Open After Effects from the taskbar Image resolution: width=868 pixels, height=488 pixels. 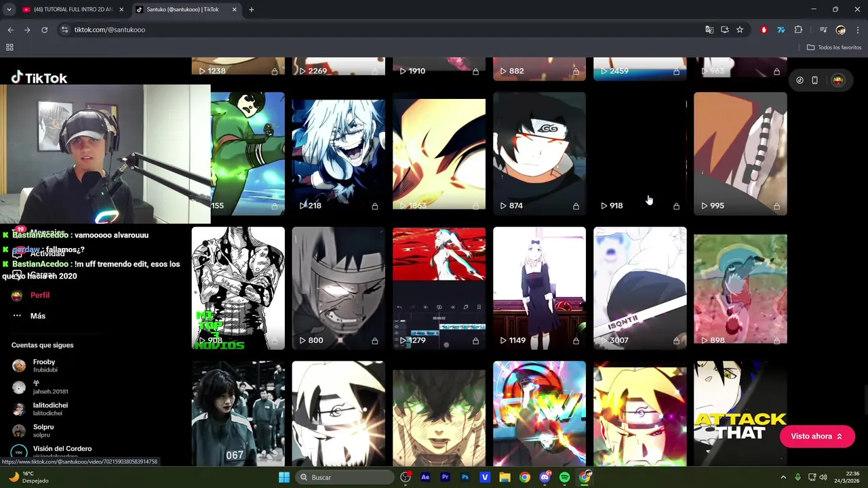[425, 477]
